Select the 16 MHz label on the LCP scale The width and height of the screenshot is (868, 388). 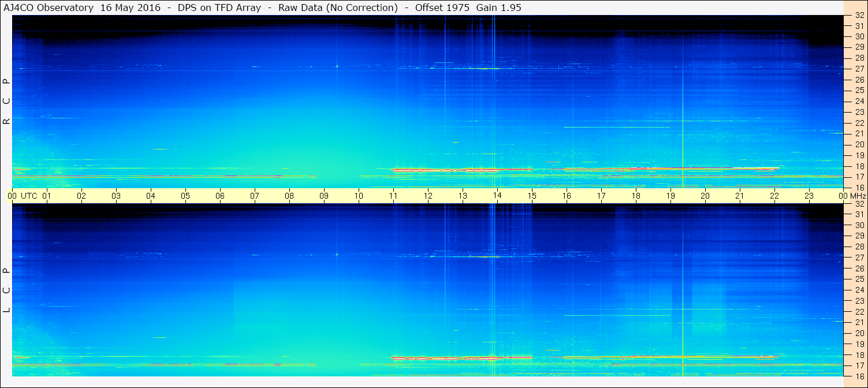(x=859, y=376)
